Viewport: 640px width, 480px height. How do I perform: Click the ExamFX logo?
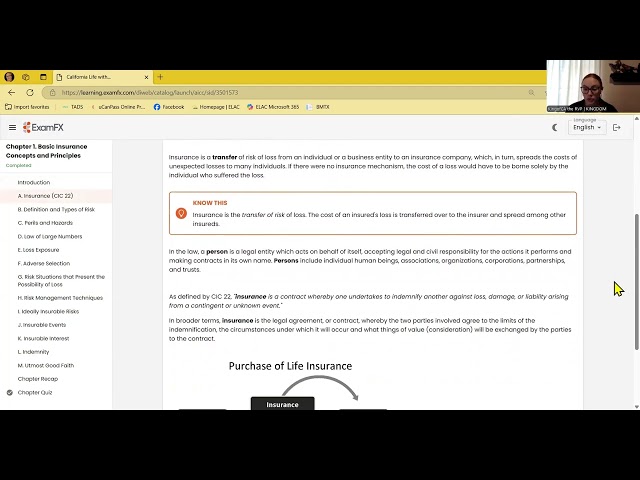click(x=43, y=127)
